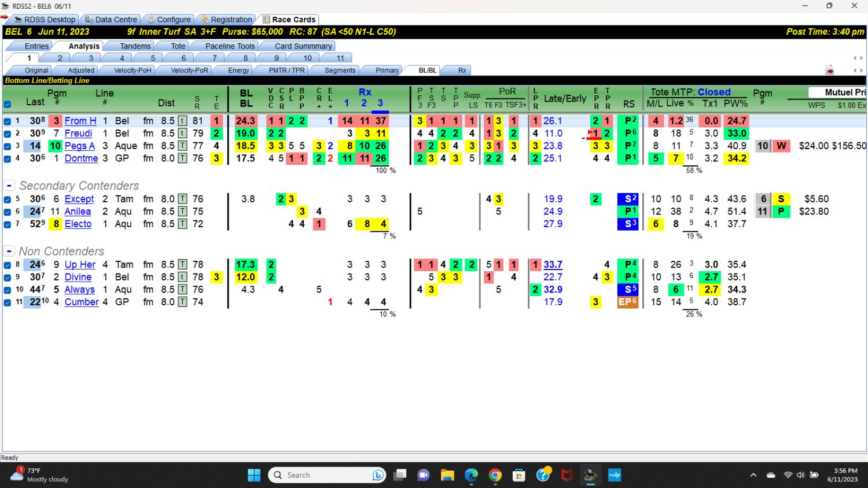Show hidden icons in the system tray

click(x=753, y=475)
